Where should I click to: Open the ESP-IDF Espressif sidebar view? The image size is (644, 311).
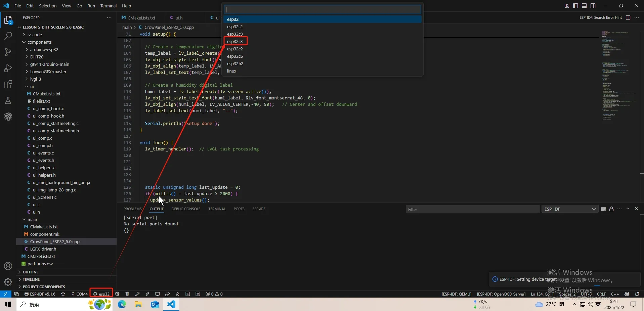click(x=8, y=117)
